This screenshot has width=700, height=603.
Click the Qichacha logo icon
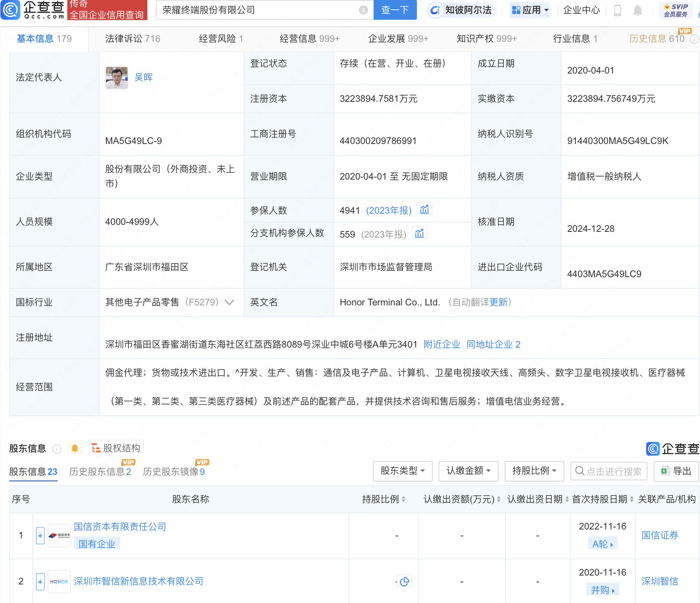tap(10, 10)
